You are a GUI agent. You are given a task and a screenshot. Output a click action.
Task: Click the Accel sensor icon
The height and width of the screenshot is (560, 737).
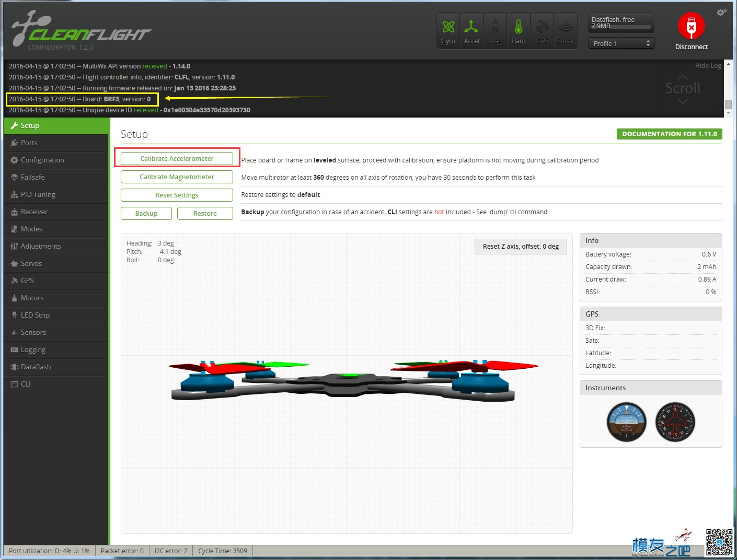(471, 31)
